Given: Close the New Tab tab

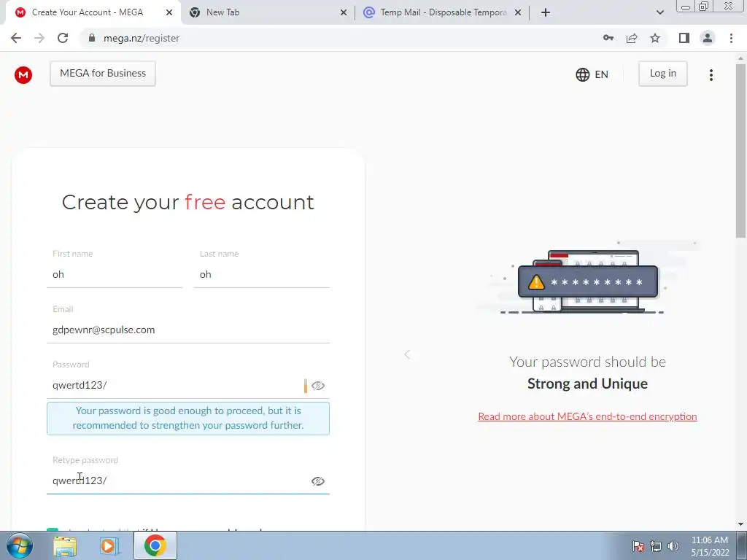Looking at the screenshot, I should [344, 13].
